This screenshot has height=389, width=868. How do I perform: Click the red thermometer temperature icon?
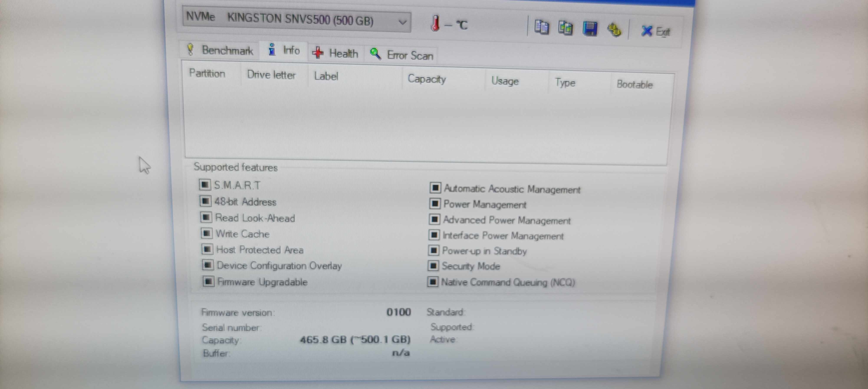click(435, 24)
